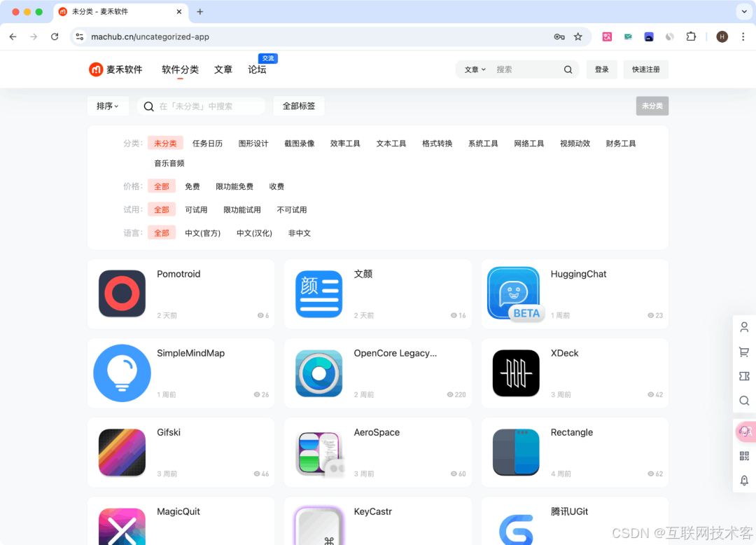756x545 pixels.
Task: Select the 任务日历 category
Action: 207,143
